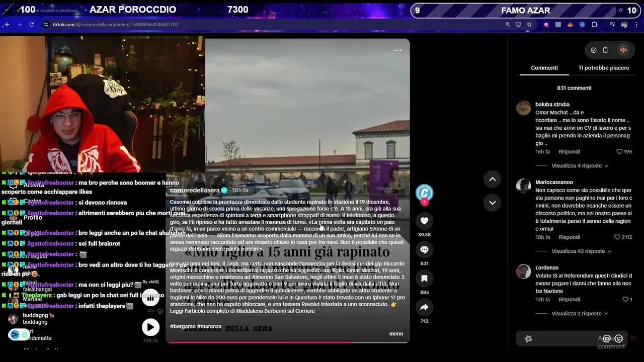Click baluba.struba avatar thumbnail
The width and height of the screenshot is (644, 362).
[524, 108]
